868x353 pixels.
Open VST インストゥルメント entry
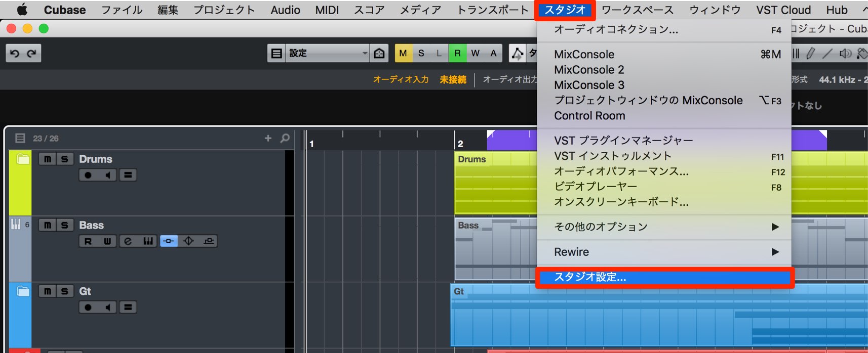click(x=664, y=156)
